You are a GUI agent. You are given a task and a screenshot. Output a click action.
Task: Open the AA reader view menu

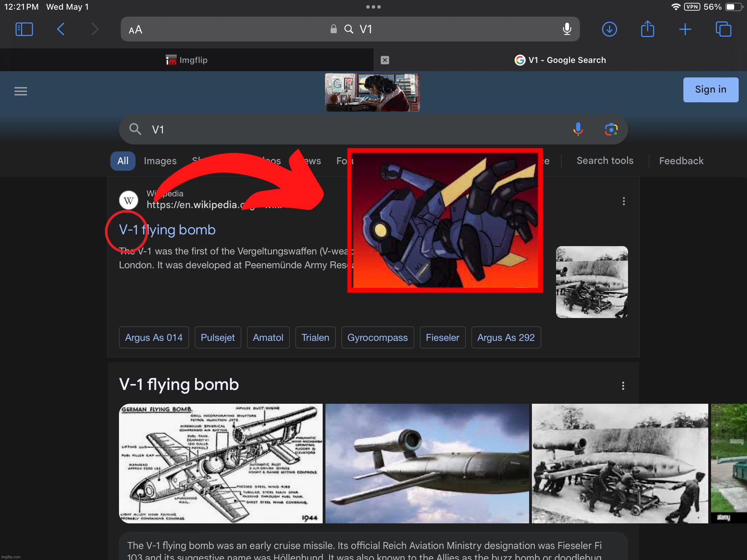coord(135,30)
